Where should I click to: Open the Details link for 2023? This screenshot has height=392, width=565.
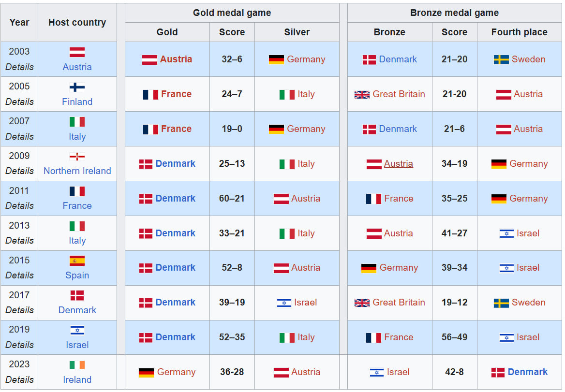(19, 379)
